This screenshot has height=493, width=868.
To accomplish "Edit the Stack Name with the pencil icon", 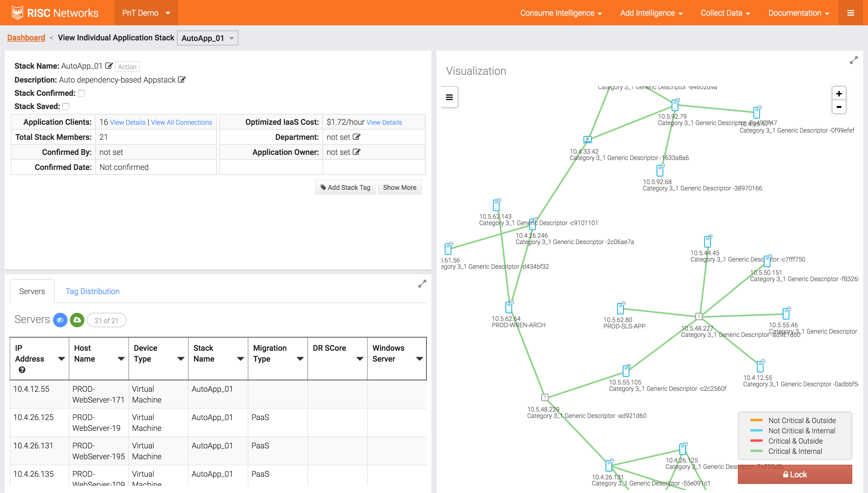I will 109,66.
